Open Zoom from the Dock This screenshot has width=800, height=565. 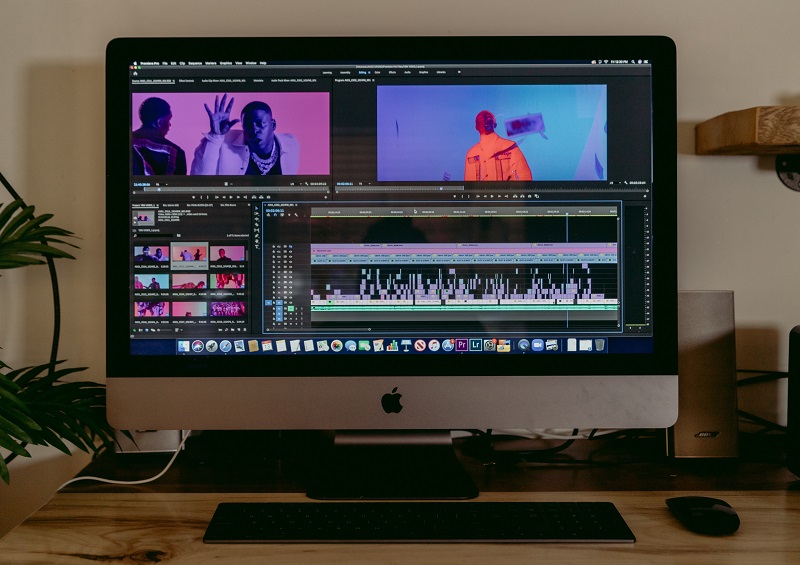(537, 345)
